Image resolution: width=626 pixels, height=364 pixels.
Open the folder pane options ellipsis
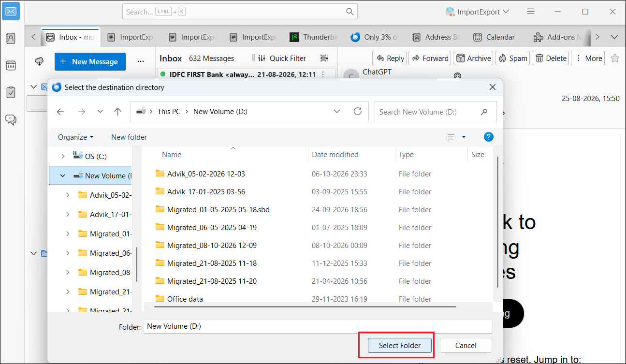(x=141, y=61)
